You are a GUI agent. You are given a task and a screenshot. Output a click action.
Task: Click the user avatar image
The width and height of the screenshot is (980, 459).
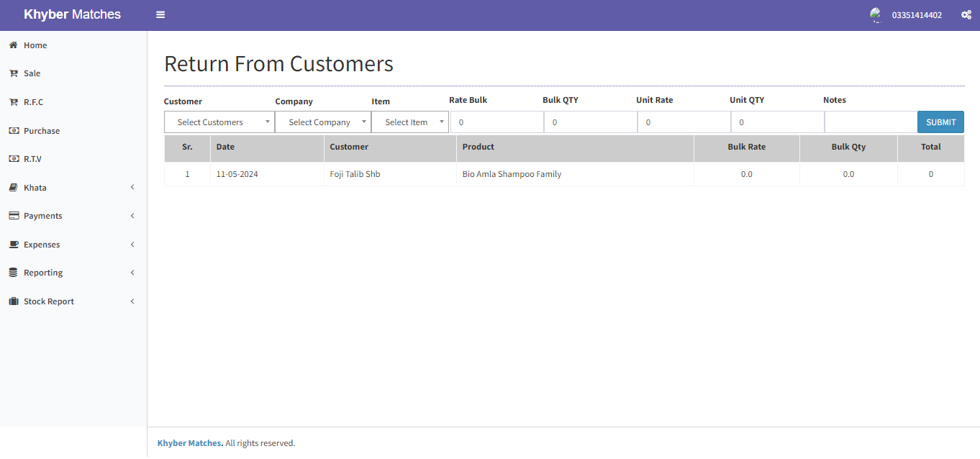click(876, 14)
